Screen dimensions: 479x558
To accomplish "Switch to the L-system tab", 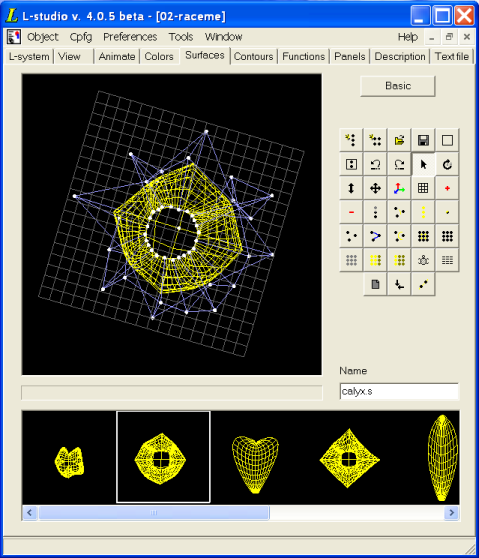I will tap(29, 57).
